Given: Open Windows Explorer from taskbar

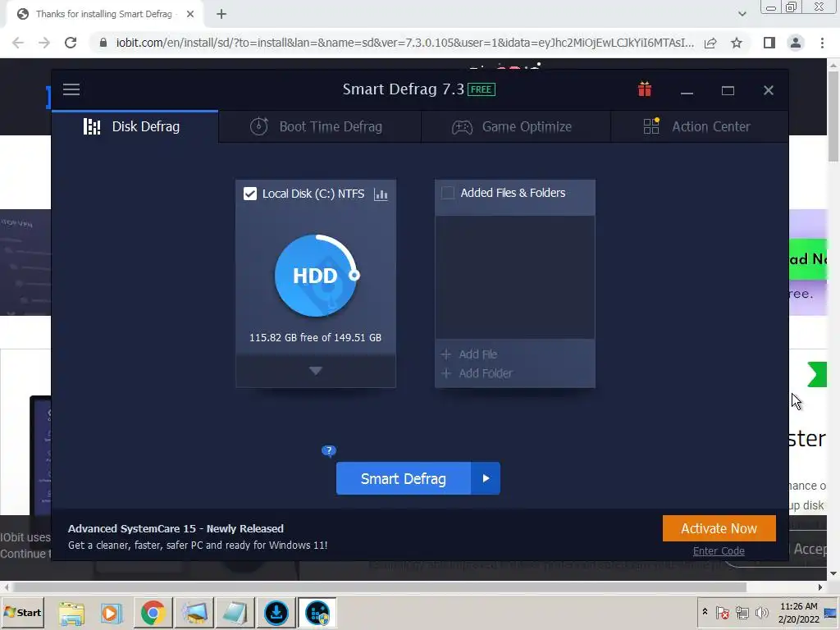Looking at the screenshot, I should 71,613.
